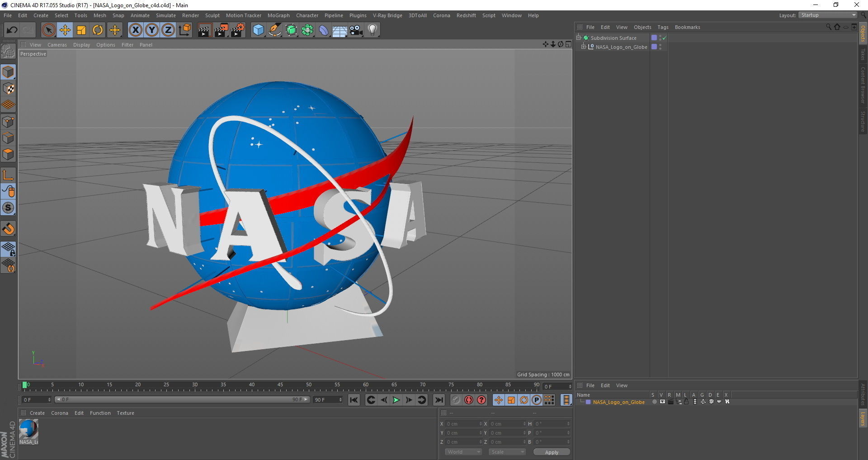Image resolution: width=868 pixels, height=460 pixels.
Task: Switch to the Content Browser tab
Action: [863, 85]
